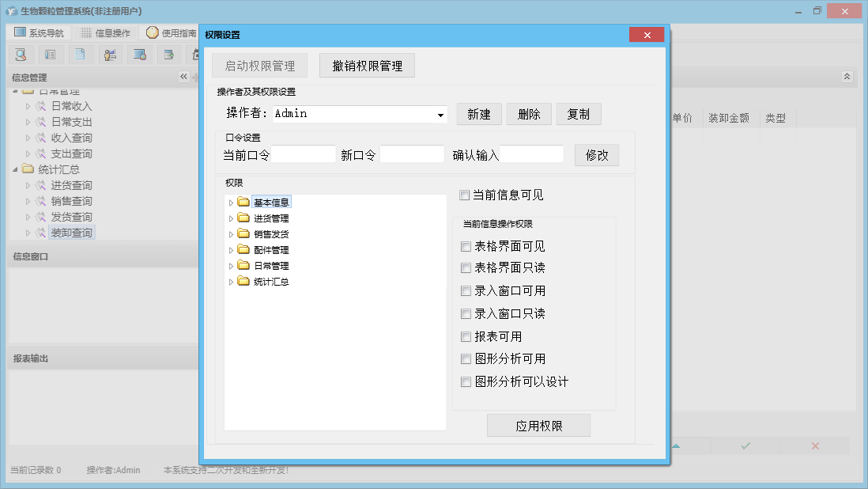Select 基本信息 in the permissions tree

(271, 203)
